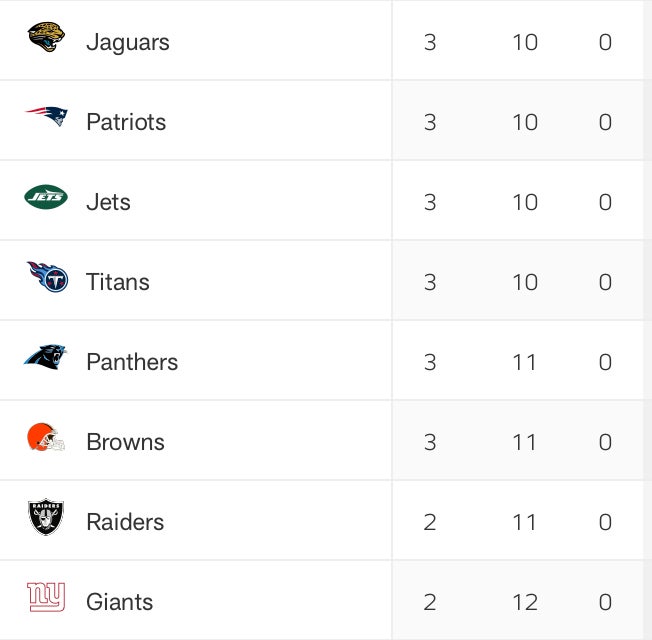Select the Giants team name

coord(120,602)
